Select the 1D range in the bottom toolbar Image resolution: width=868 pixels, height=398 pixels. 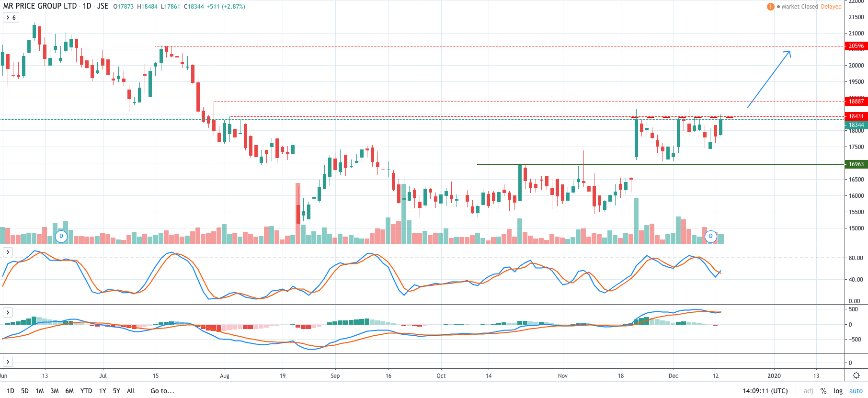(11, 391)
